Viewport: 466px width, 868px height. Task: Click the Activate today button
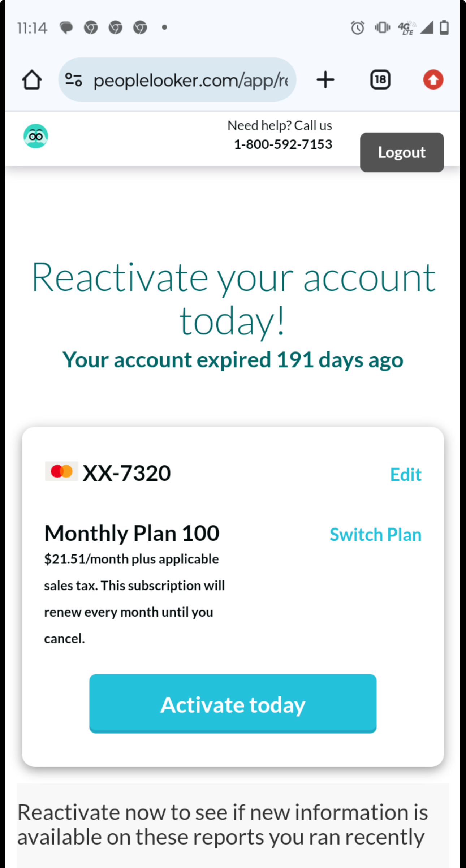click(233, 703)
